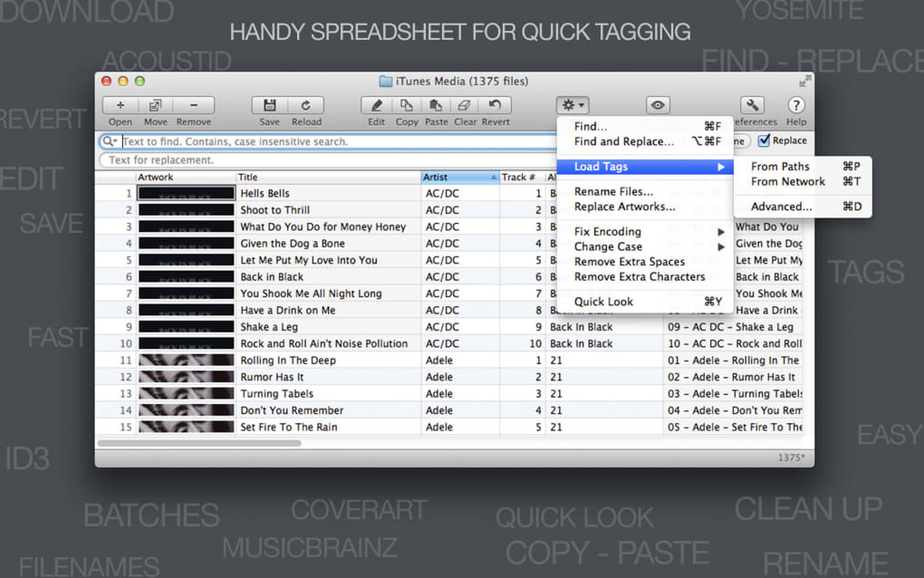Click the Open plus icon in toolbar
Image resolution: width=924 pixels, height=578 pixels.
coord(120,105)
